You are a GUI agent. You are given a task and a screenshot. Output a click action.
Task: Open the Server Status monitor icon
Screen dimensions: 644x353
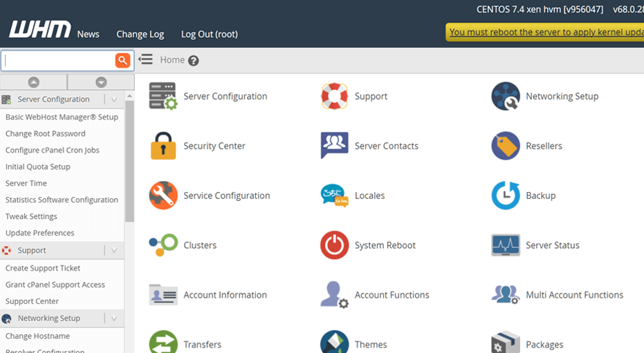506,245
